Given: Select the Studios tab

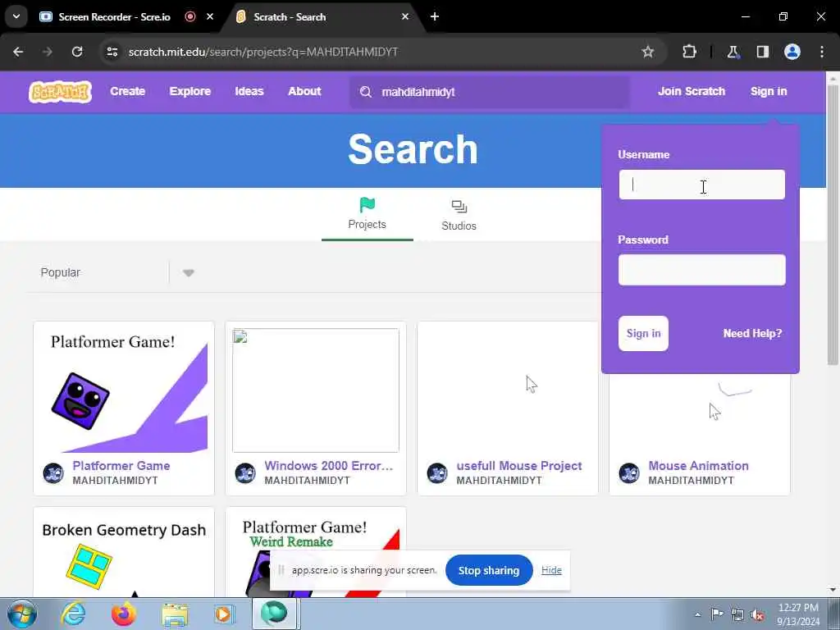Looking at the screenshot, I should coord(459,216).
